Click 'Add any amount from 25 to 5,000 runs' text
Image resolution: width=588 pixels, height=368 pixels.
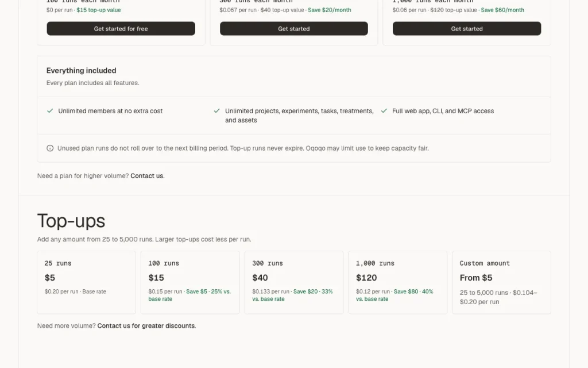(144, 240)
